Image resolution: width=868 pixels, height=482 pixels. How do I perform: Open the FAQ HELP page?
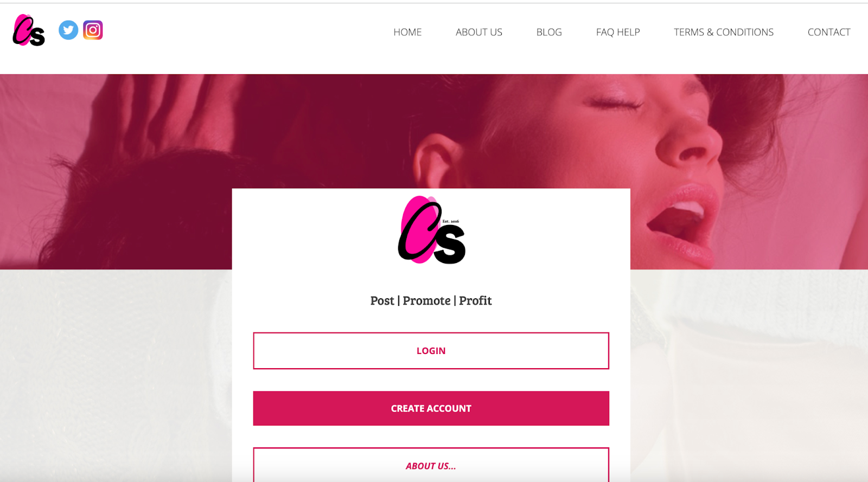coord(618,32)
